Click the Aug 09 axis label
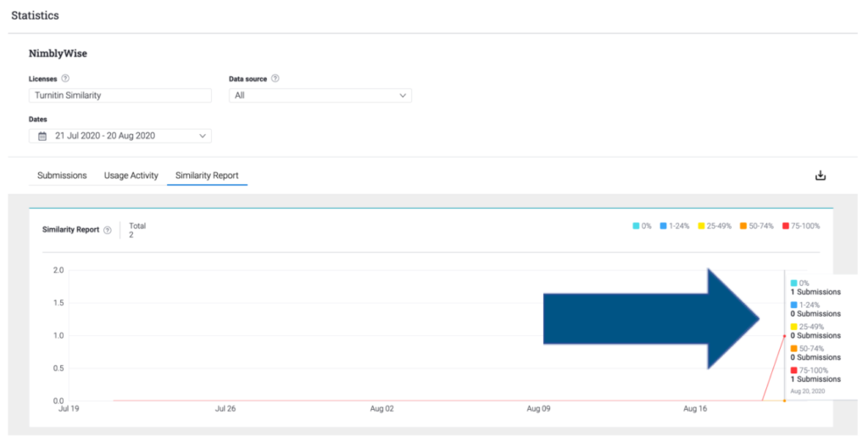Viewport: 868px width, 437px height. click(538, 409)
